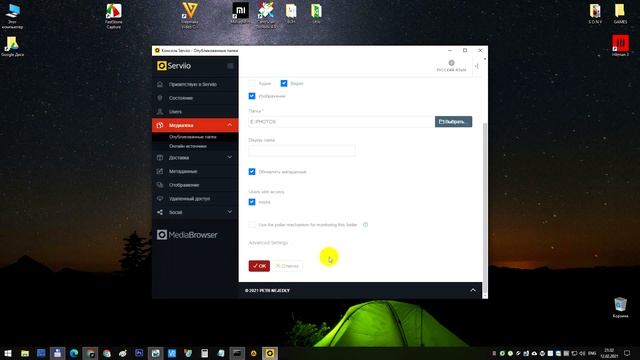Click the Windows Start button

click(8, 353)
